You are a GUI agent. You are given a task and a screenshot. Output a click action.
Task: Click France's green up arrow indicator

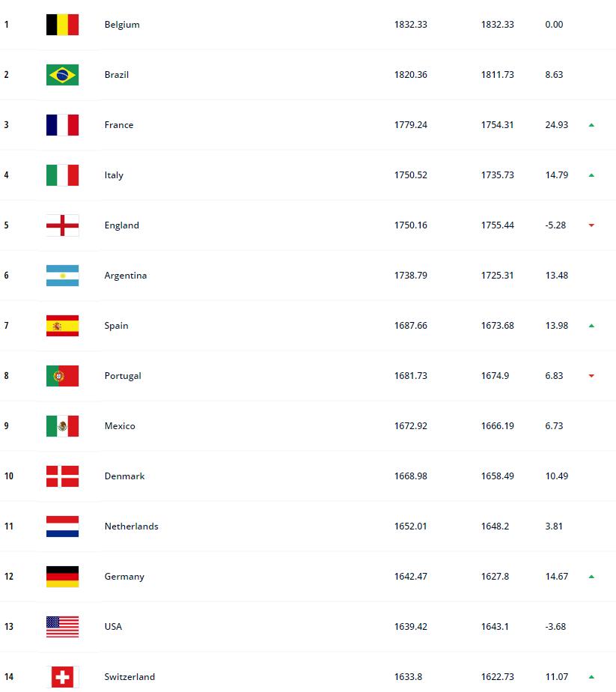point(591,125)
